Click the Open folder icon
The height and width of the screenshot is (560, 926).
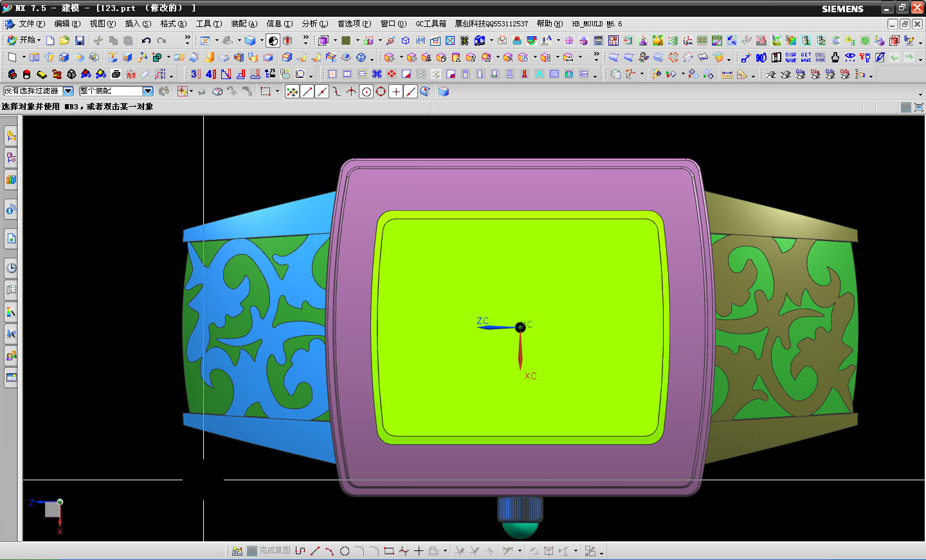click(x=64, y=41)
